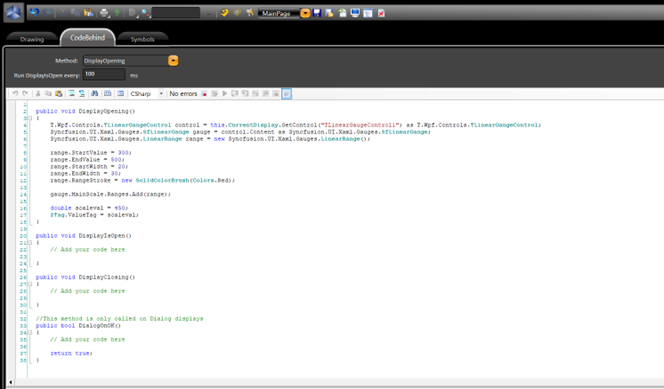Click the paste icon in editor toolbar
The image size is (664, 389).
tap(58, 94)
